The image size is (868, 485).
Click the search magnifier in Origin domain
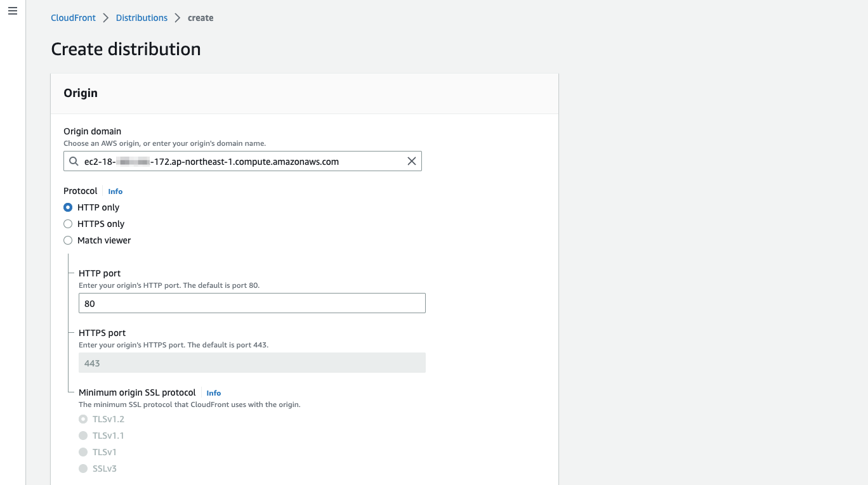pyautogui.click(x=74, y=162)
